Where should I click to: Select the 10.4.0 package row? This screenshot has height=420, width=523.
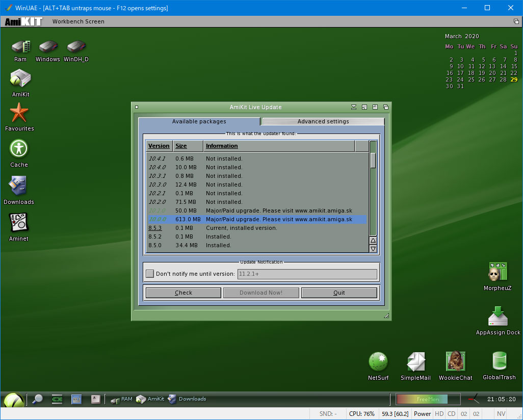click(257, 167)
